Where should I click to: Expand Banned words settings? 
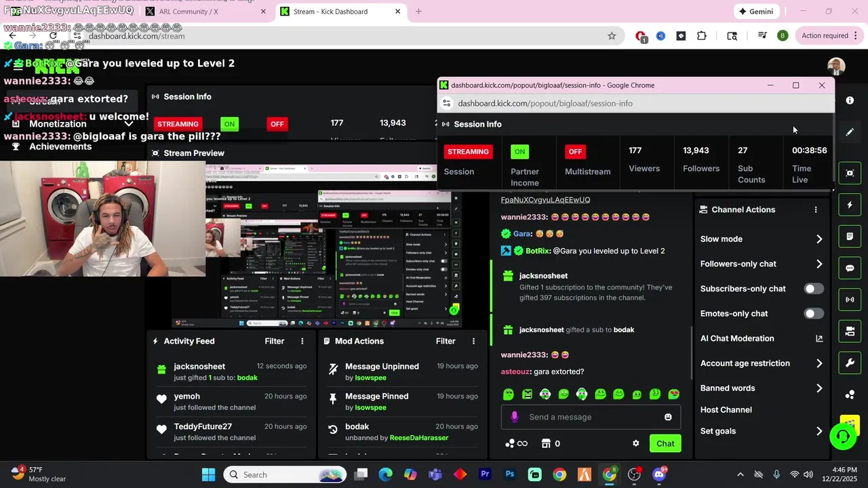(819, 388)
